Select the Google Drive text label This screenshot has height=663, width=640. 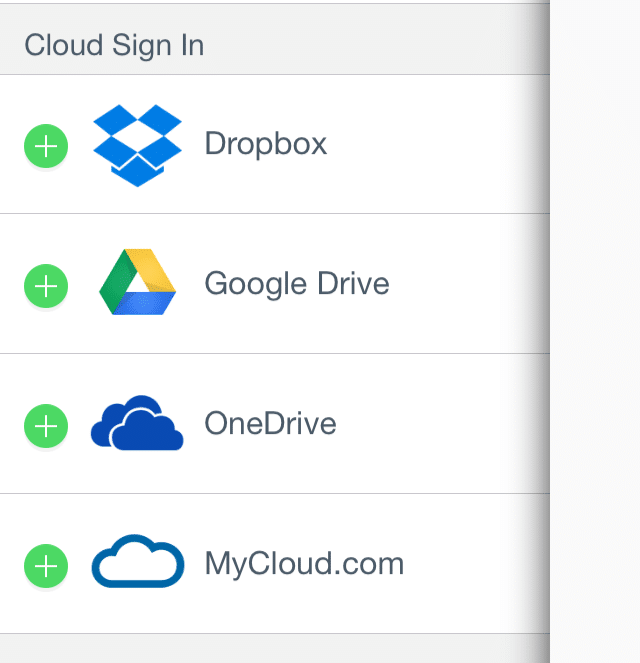(297, 284)
